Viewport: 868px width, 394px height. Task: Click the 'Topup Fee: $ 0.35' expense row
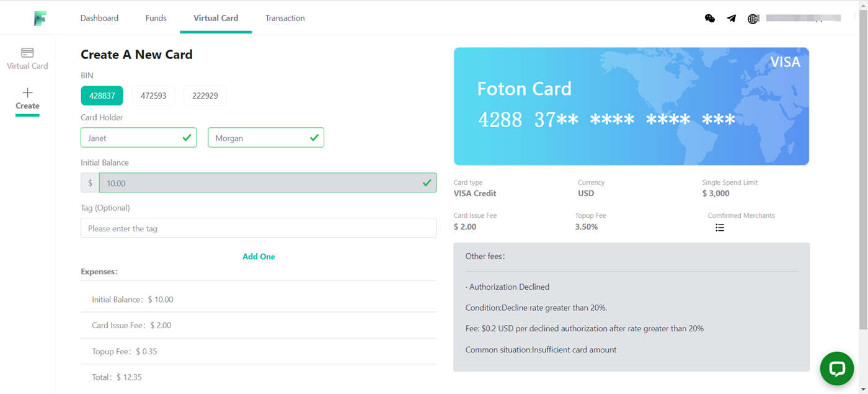259,351
